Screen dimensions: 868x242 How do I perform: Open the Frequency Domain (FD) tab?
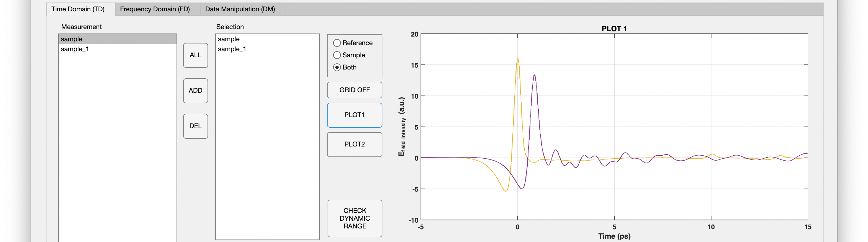[x=155, y=9]
